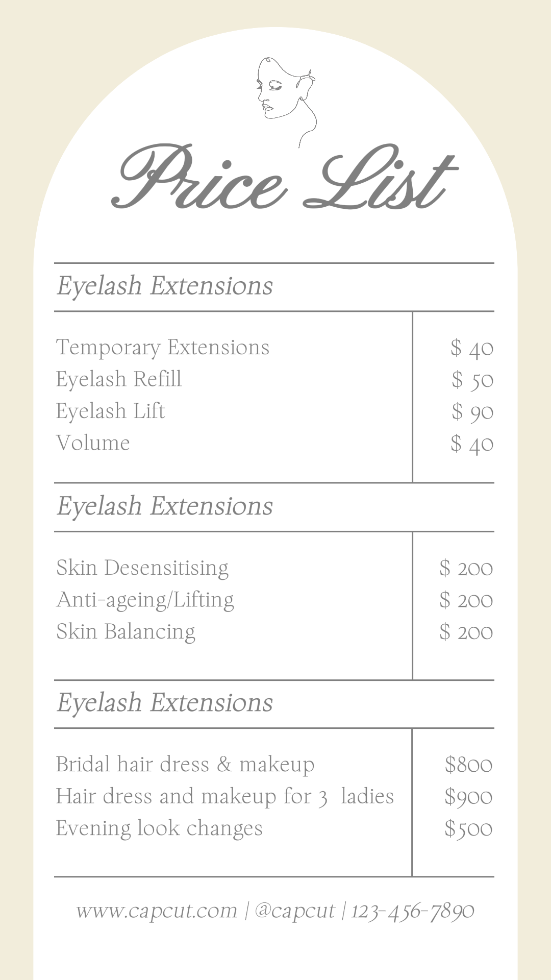Click the @capcut social handle
Screen dimensions: 551x980
click(294, 911)
